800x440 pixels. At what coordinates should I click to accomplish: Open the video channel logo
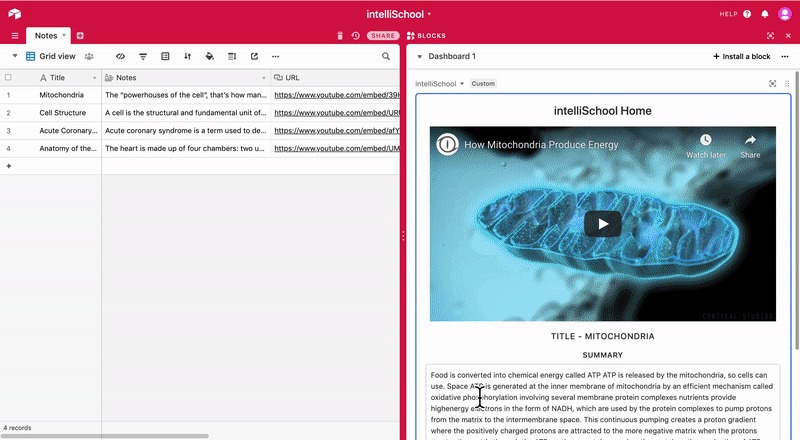tap(447, 144)
